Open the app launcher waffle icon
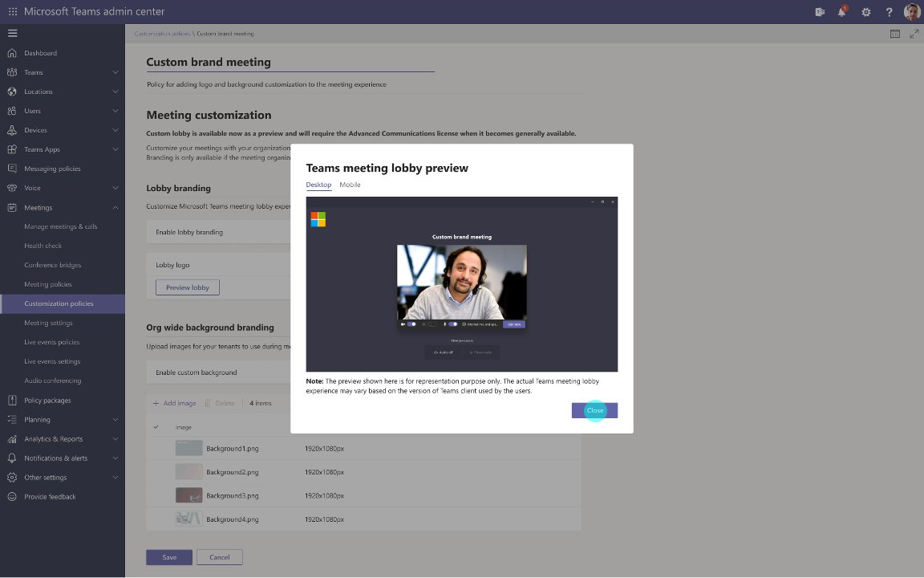This screenshot has height=578, width=924. point(12,11)
